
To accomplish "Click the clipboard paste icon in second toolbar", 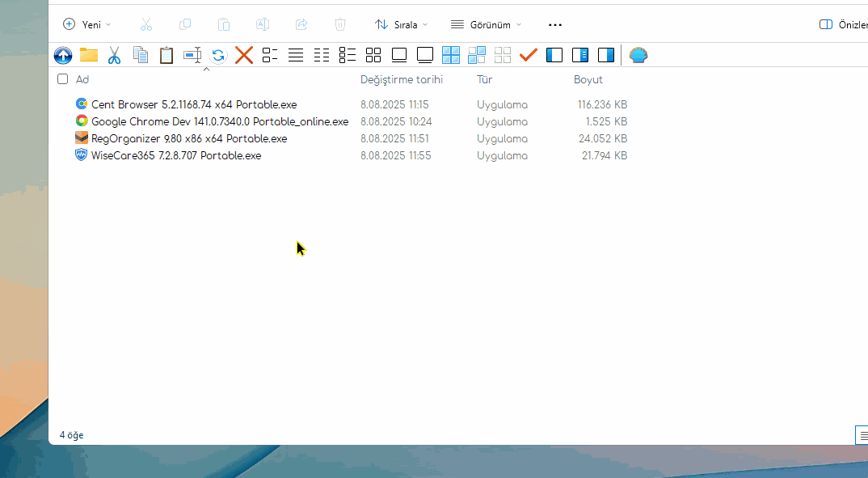I will pyautogui.click(x=166, y=55).
